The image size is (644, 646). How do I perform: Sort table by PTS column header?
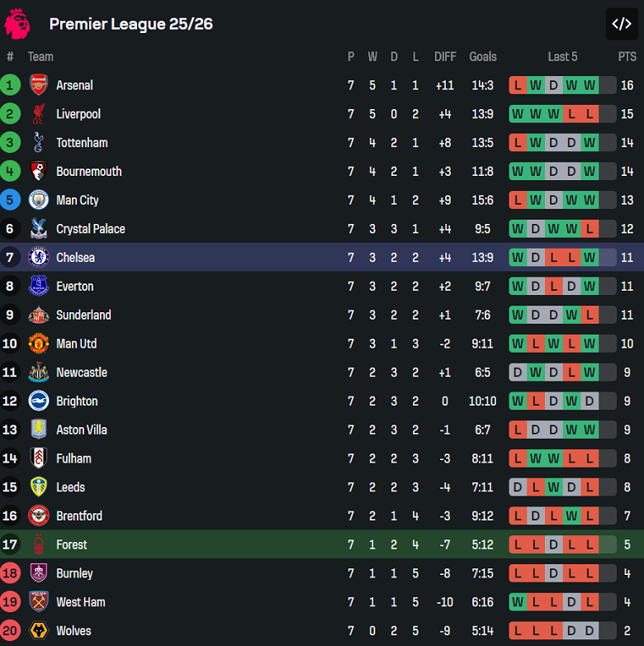(x=627, y=57)
